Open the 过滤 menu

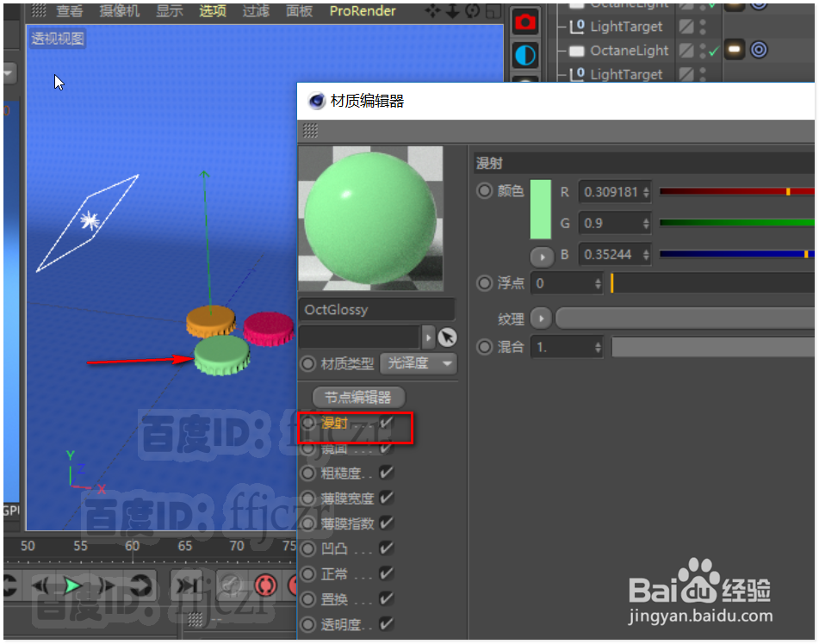point(256,11)
